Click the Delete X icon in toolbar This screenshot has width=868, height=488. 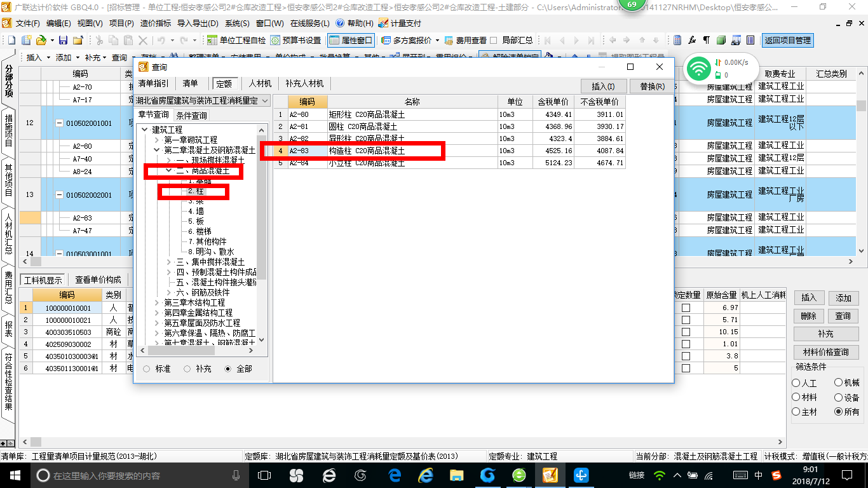point(143,40)
